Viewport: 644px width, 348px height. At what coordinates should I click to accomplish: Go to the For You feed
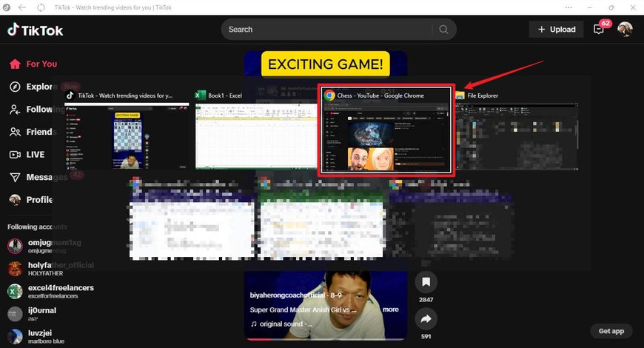33,64
